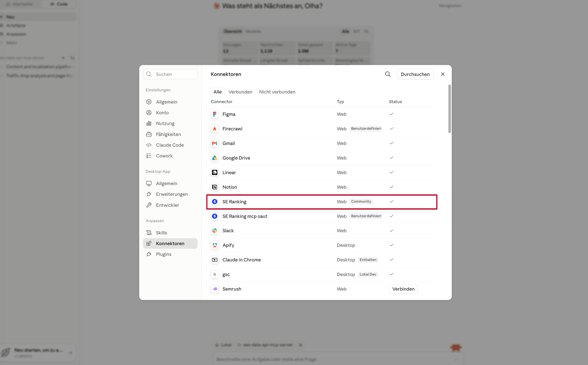Open the Code tab in the background window
588x365 pixels.
[x=59, y=4]
